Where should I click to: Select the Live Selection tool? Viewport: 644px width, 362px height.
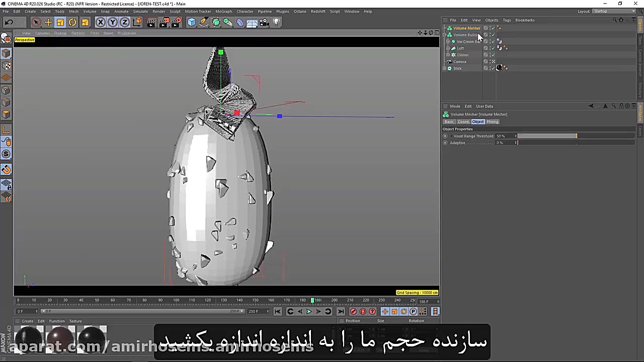(x=36, y=22)
